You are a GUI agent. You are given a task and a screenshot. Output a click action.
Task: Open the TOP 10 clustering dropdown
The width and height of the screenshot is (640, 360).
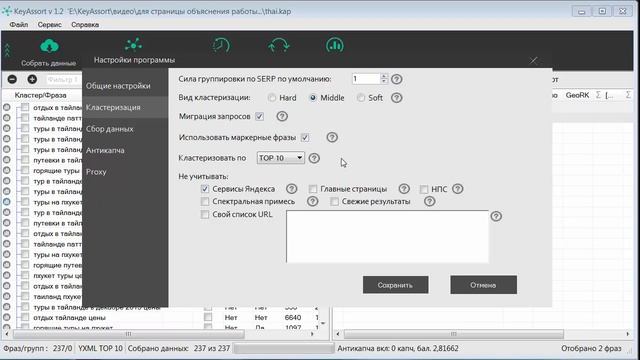[280, 158]
